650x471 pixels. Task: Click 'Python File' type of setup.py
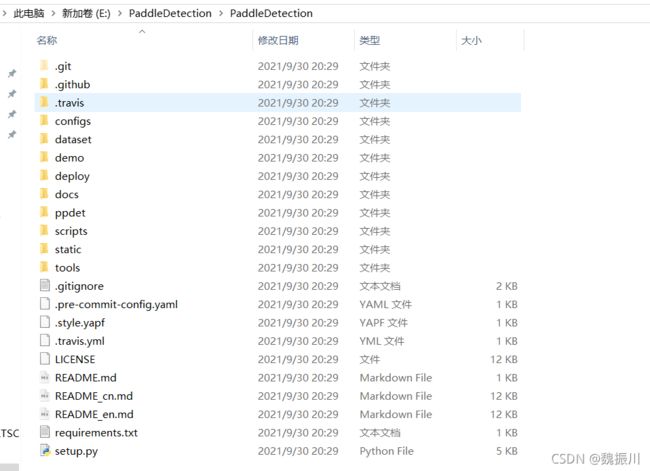(x=386, y=451)
